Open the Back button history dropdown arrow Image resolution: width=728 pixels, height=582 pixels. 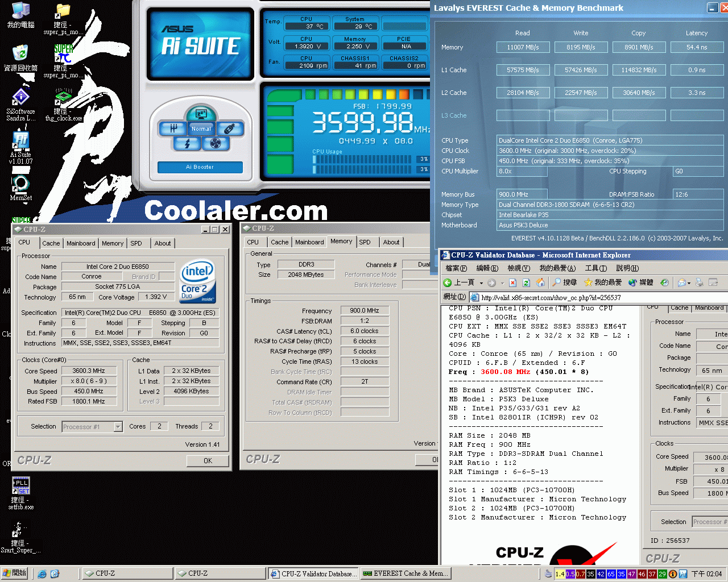point(481,282)
